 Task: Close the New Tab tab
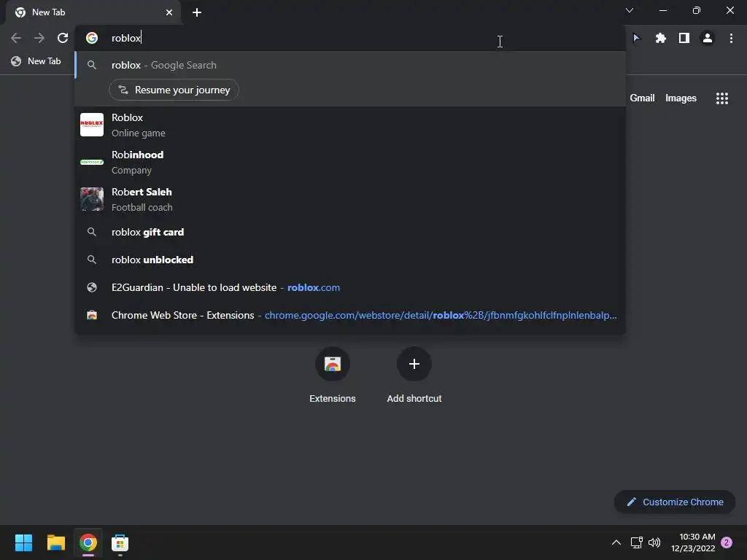click(x=169, y=12)
